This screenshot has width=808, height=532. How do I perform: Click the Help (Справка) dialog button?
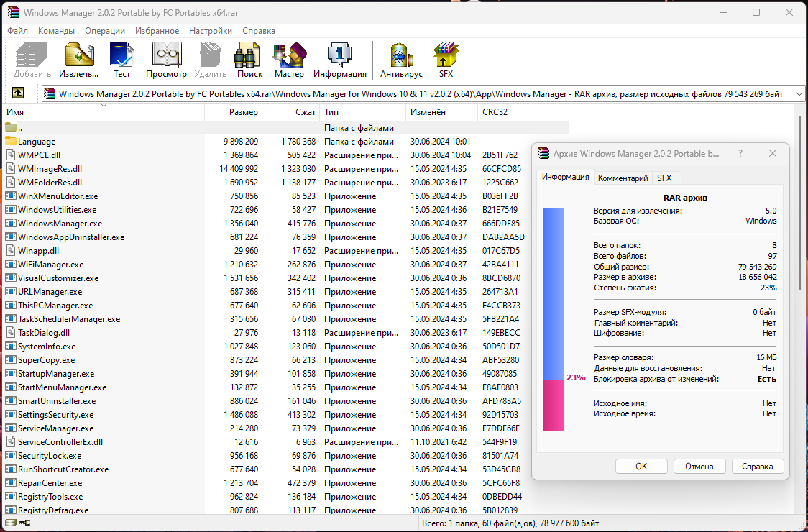click(758, 466)
